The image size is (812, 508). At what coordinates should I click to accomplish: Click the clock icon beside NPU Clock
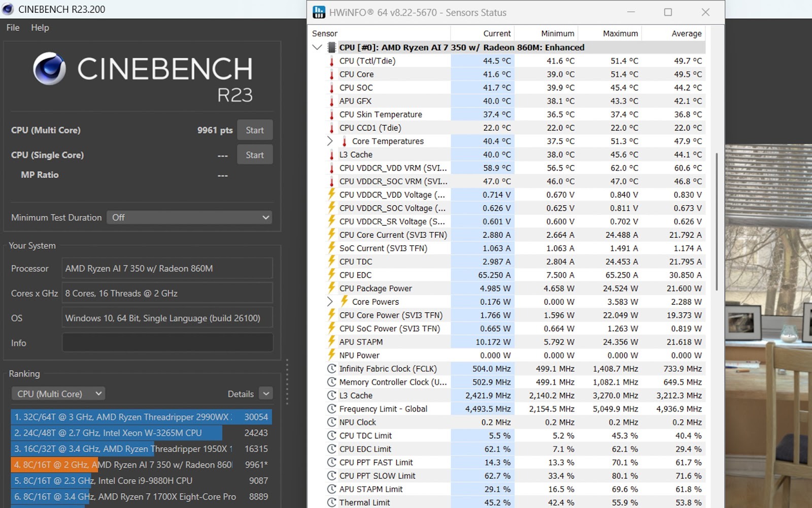(x=332, y=422)
